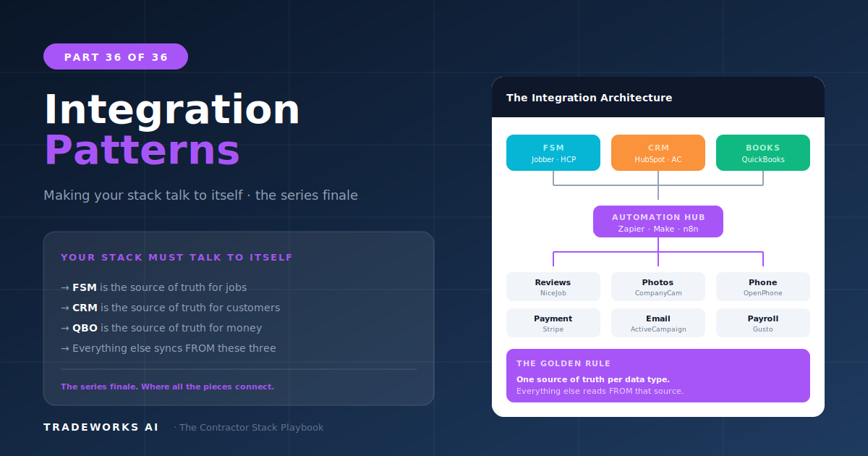Open the Email ActiveCampaign tile
The image size is (868, 456).
point(658,323)
